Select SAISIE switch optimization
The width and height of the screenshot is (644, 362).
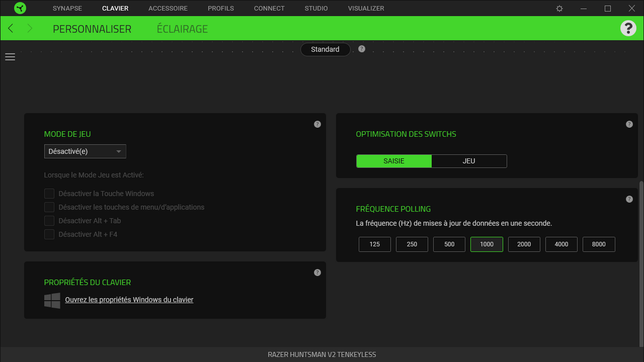[394, 161]
